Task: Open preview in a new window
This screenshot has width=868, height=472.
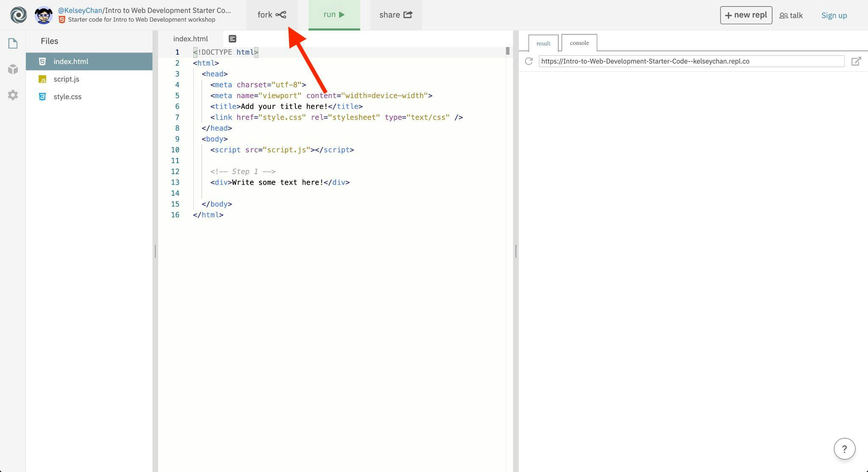Action: 856,61
